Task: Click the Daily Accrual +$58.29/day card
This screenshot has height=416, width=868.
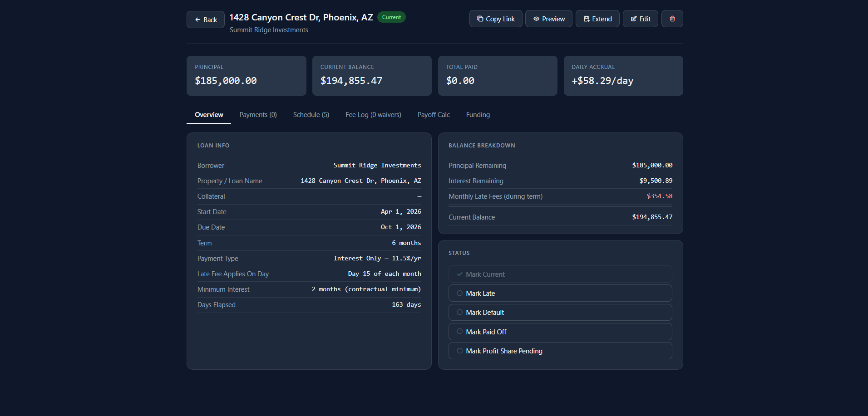Action: point(623,76)
